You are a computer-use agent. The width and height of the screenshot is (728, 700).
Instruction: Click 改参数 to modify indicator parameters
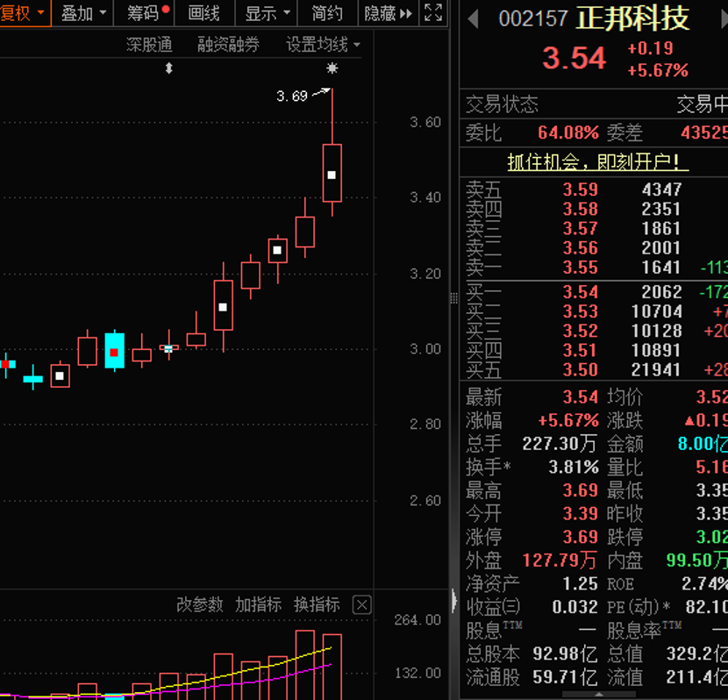click(x=200, y=604)
